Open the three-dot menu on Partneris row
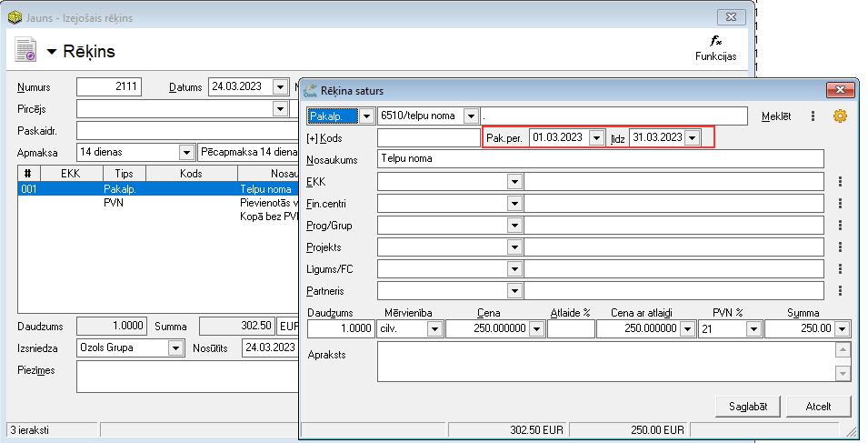The height and width of the screenshot is (443, 868). 841,290
